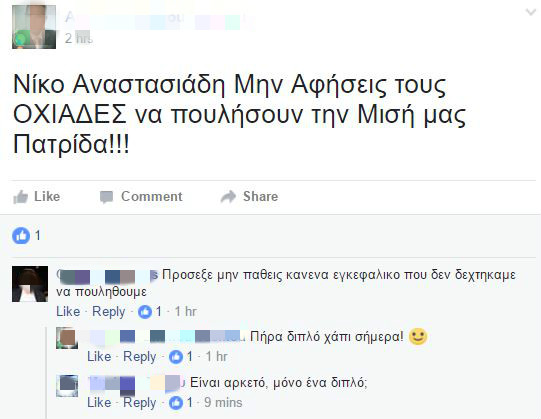
Task: Open the Comment action on the post
Action: 141,197
